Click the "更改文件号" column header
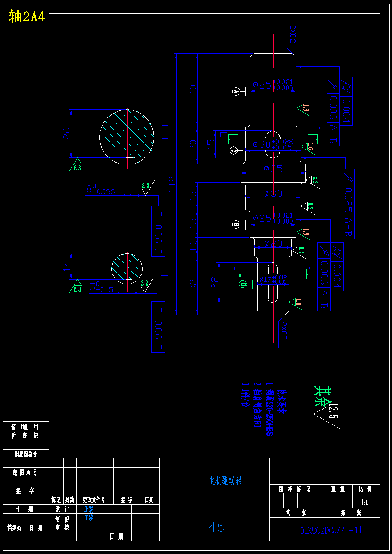Viewport: 392px width, 554px height. tap(94, 500)
